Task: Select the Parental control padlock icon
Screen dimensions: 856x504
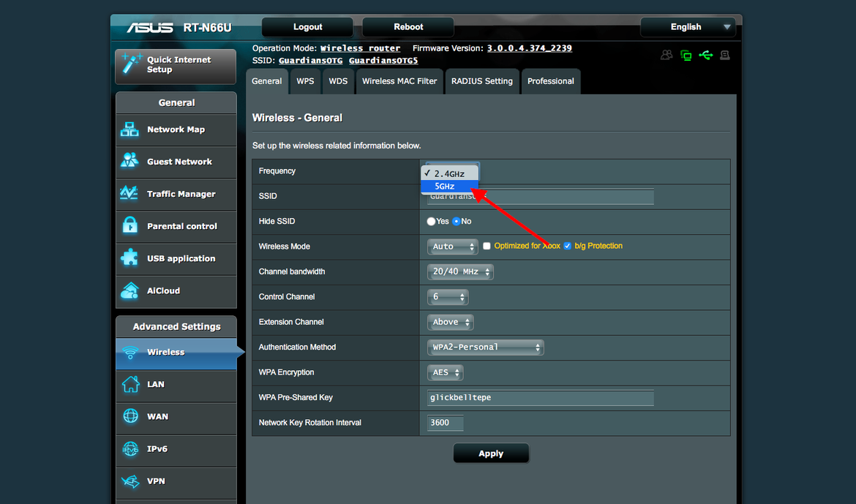Action: tap(130, 225)
